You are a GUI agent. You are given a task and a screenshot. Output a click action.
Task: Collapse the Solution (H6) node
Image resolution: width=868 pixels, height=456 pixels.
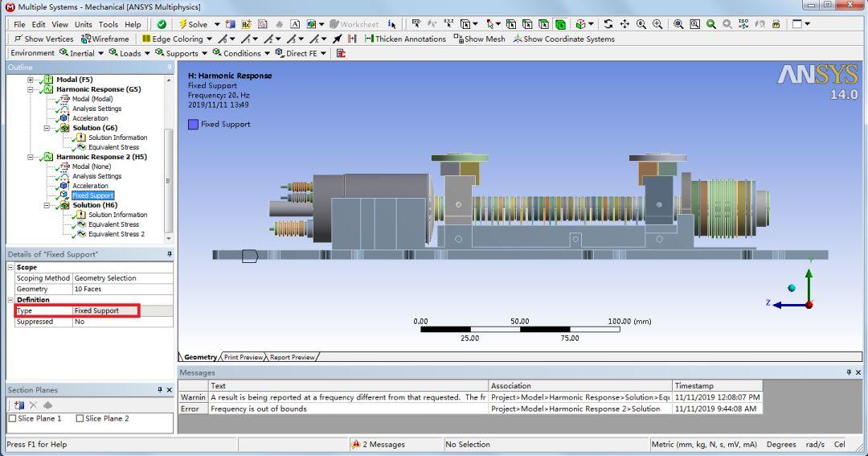click(47, 205)
